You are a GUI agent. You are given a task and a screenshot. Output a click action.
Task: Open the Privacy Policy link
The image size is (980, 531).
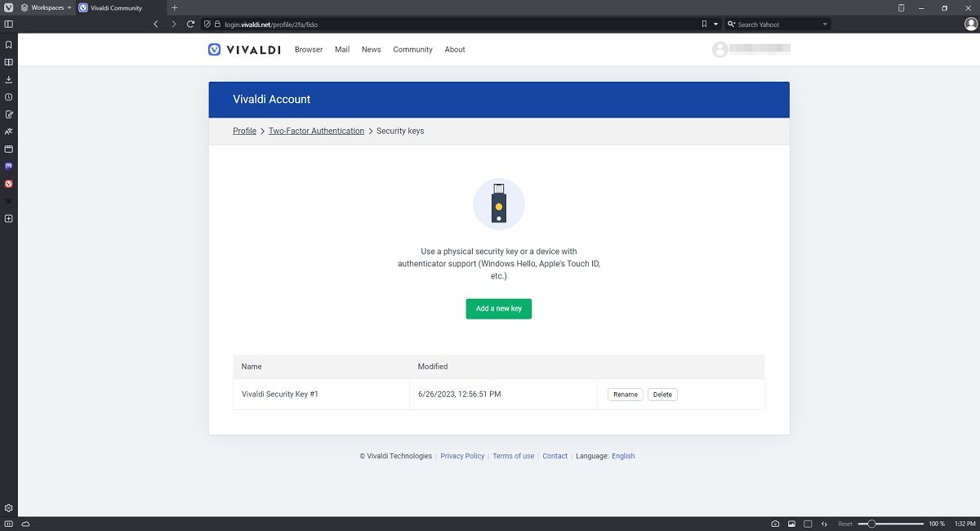pyautogui.click(x=462, y=456)
